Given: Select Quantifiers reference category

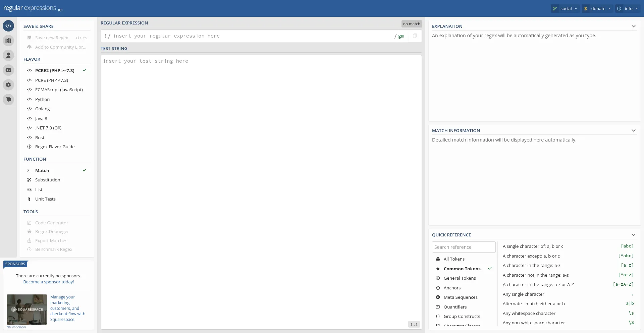Looking at the screenshot, I should click(455, 307).
